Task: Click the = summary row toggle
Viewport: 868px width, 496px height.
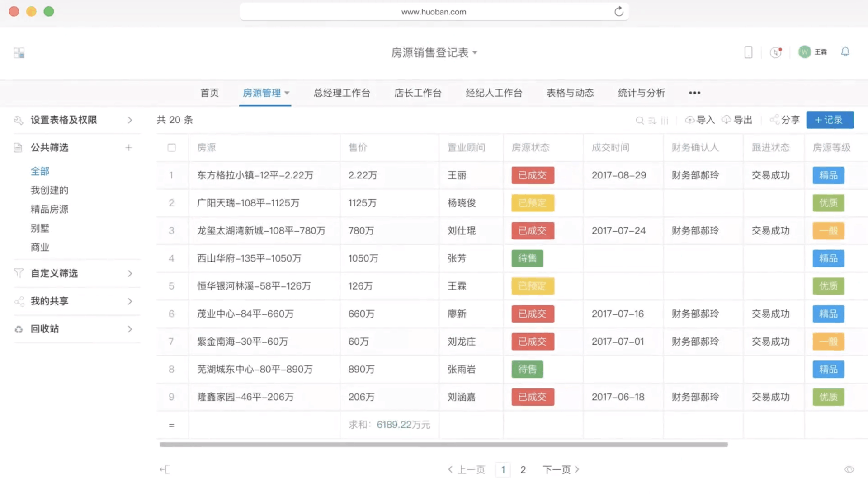Action: tap(171, 425)
